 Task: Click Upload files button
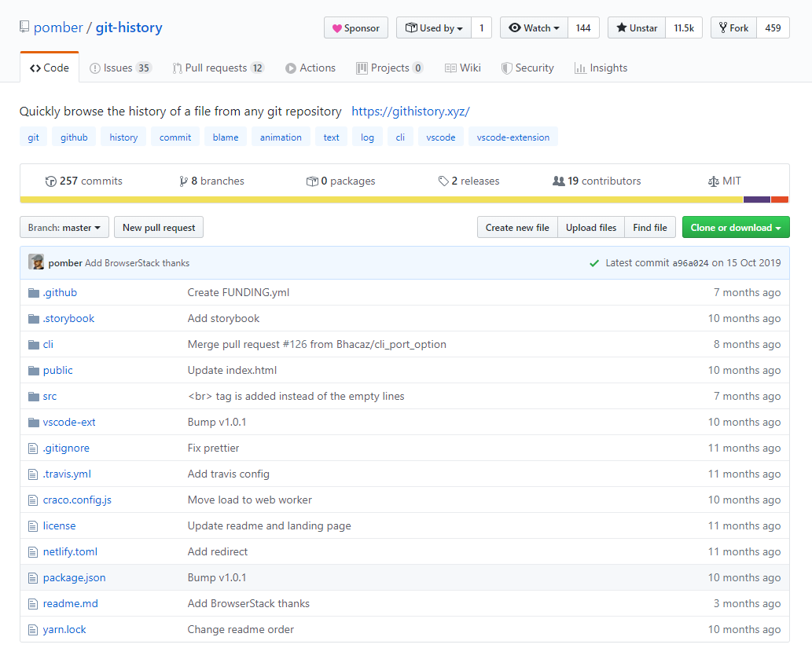coord(591,227)
